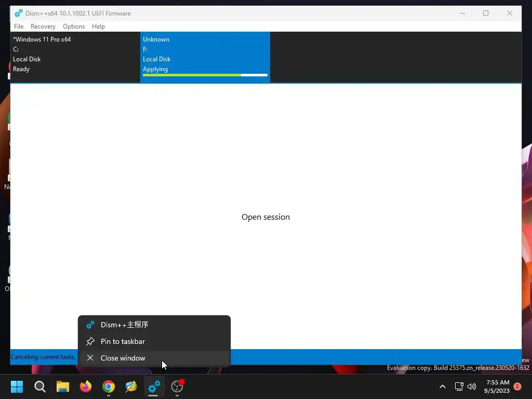Open the feather app icon on the taskbar
This screenshot has width=532, height=399.
pyautogui.click(x=131, y=387)
